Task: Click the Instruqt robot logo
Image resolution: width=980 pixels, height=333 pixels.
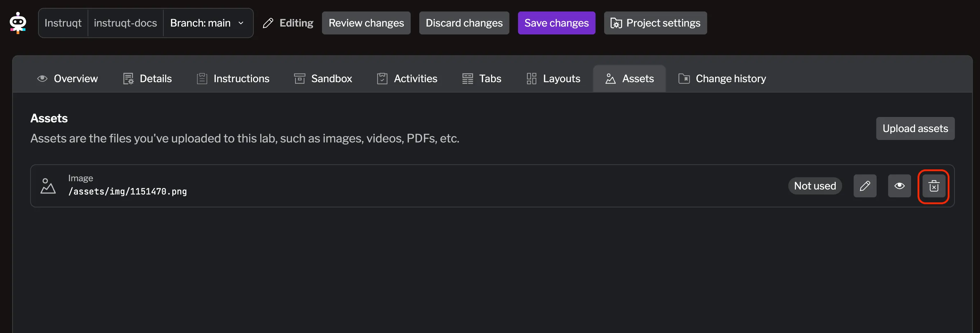Action: click(18, 23)
